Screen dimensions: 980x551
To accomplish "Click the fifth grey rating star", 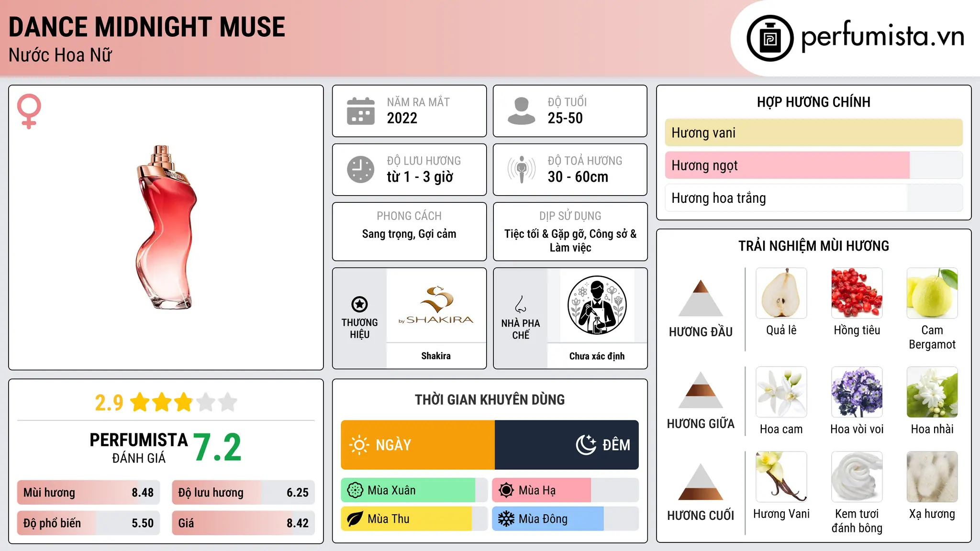I will click(x=228, y=402).
